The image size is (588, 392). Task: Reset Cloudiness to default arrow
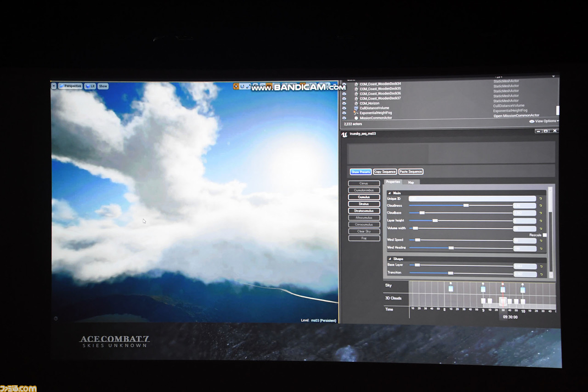pos(541,206)
